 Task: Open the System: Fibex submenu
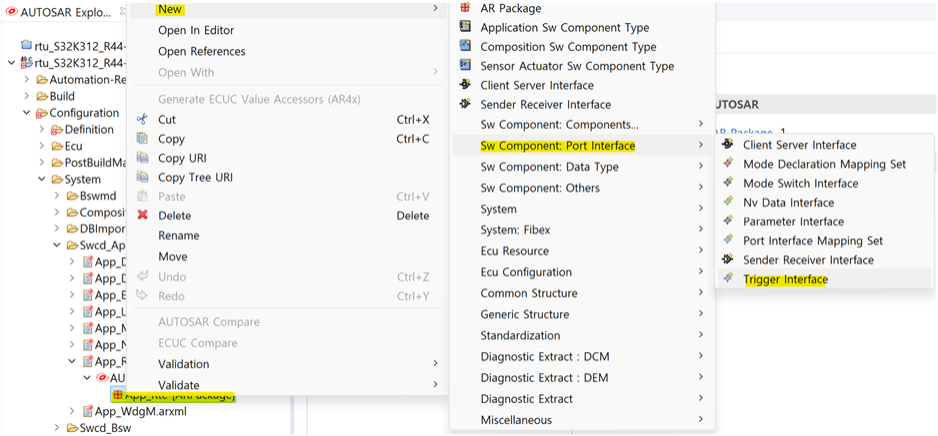click(582, 230)
